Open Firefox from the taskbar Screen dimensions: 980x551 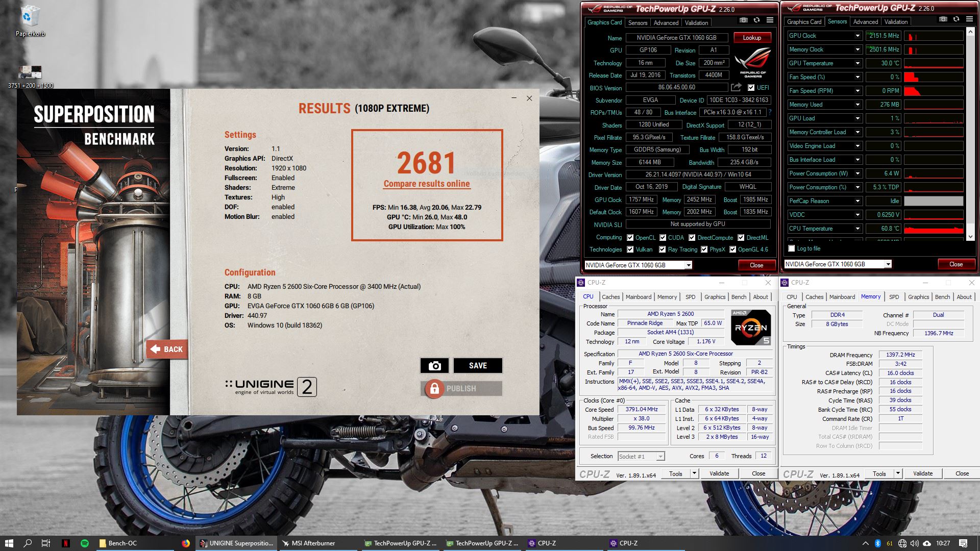click(x=186, y=543)
